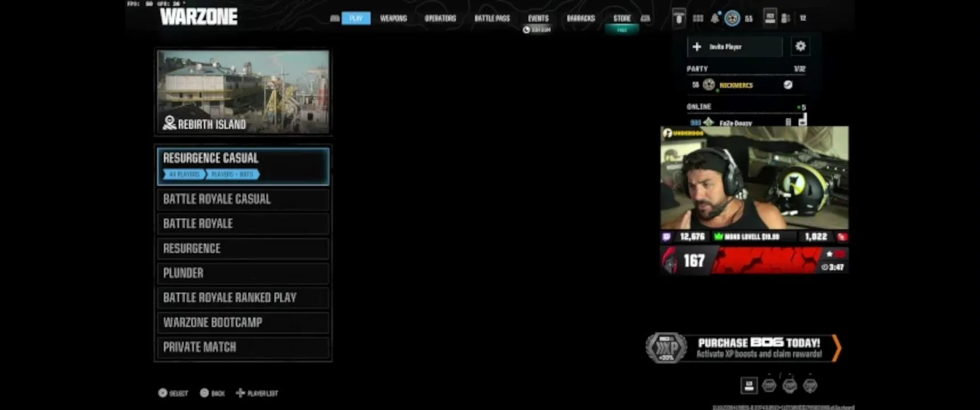Select Battle Royale Casual mode
This screenshot has height=410, width=980.
coord(243,199)
